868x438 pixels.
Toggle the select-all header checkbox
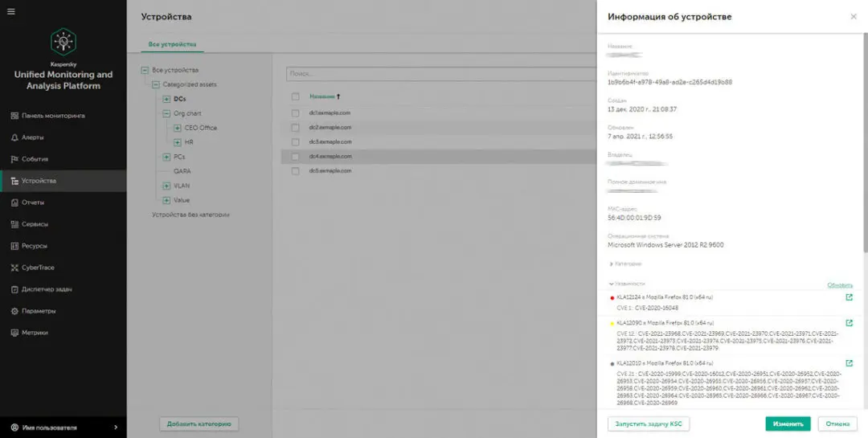pos(296,96)
